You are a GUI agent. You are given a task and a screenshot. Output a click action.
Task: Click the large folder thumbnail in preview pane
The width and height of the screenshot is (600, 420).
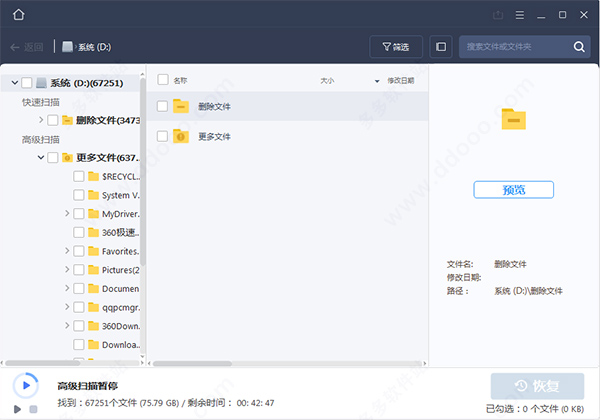514,119
